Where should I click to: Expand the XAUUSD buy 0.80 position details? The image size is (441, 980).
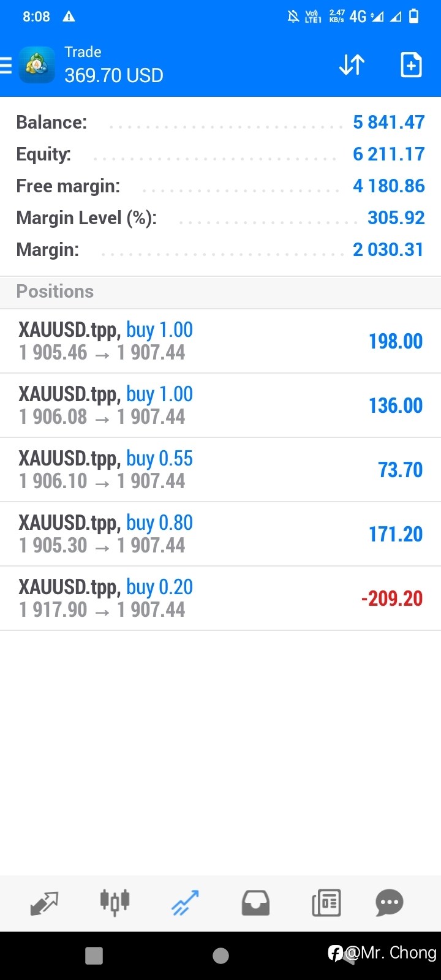coord(221,534)
